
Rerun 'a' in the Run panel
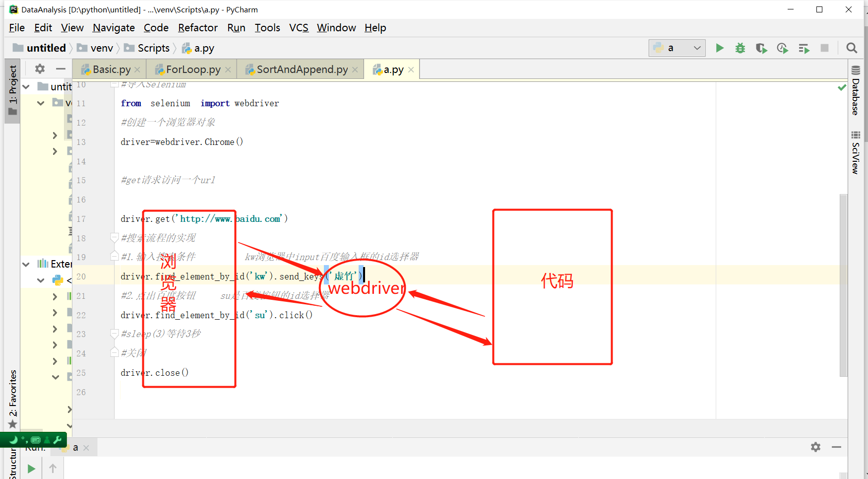31,469
